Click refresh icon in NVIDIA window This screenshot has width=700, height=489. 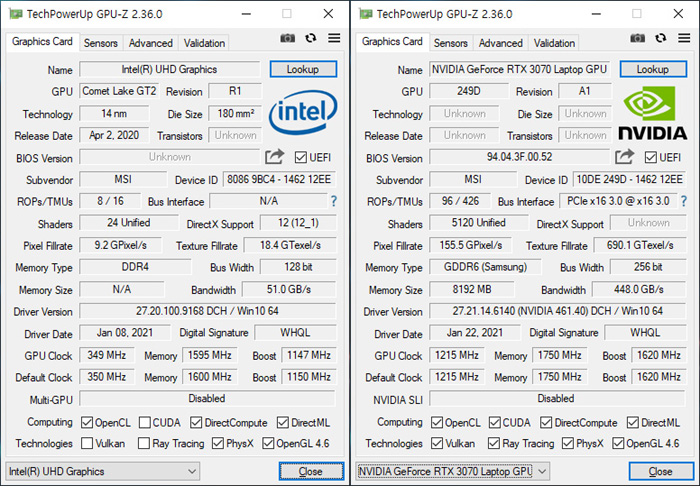click(x=661, y=38)
